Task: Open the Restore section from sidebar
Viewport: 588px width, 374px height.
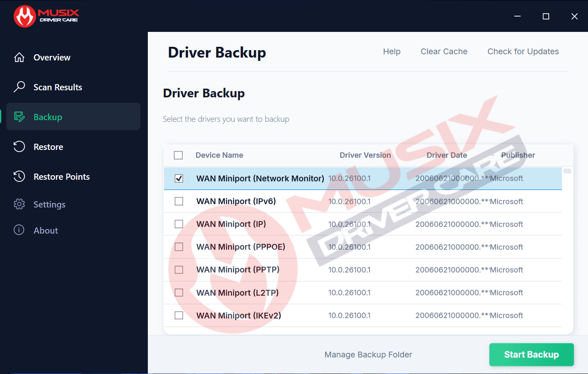Action: click(48, 147)
